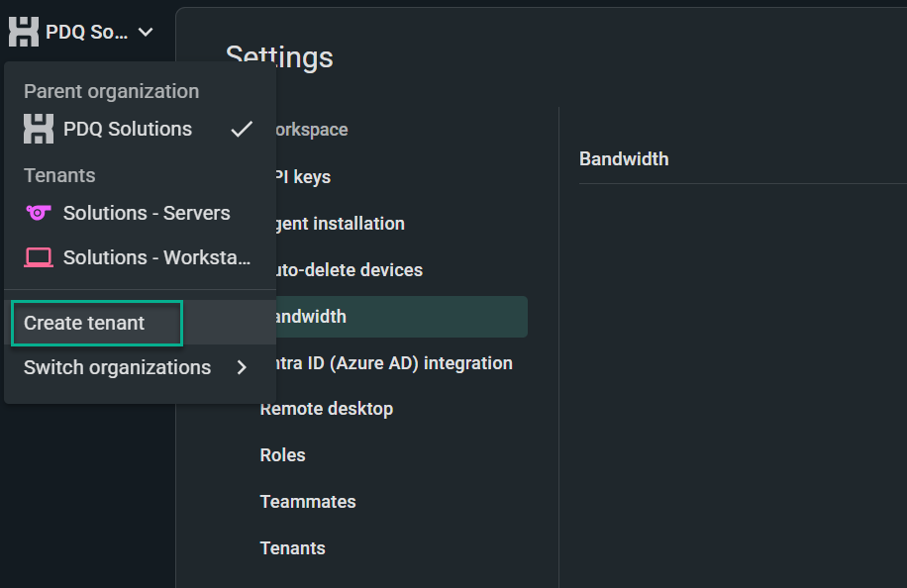Open Entra ID (Azure AD) integration

(393, 363)
